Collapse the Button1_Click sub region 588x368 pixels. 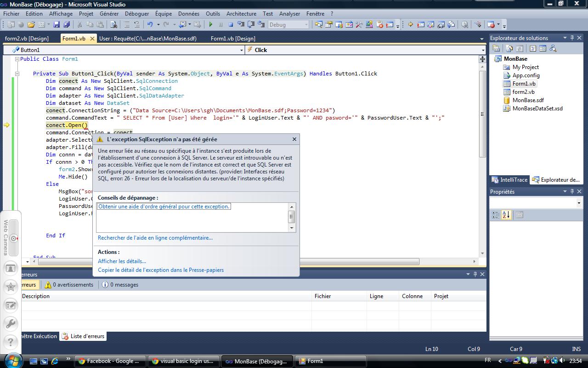(x=17, y=74)
